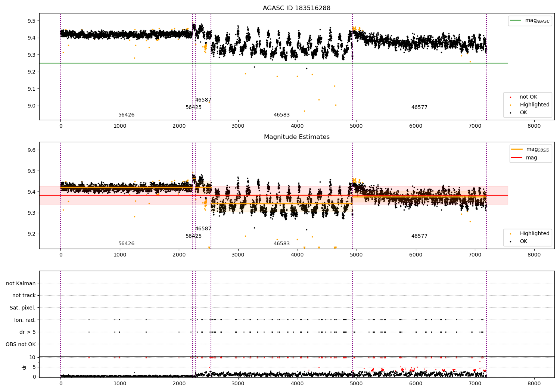Click the 'not track' row label

click(24, 296)
